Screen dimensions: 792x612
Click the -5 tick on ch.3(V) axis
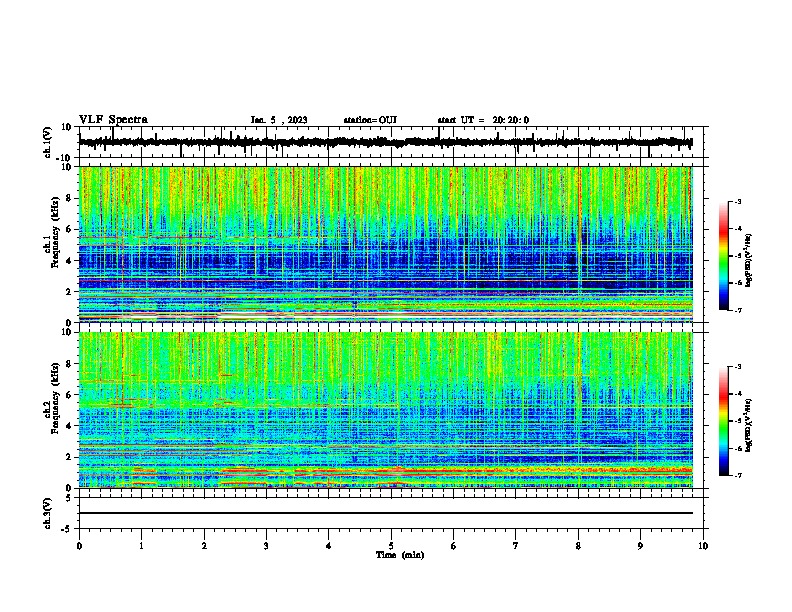coord(67,529)
